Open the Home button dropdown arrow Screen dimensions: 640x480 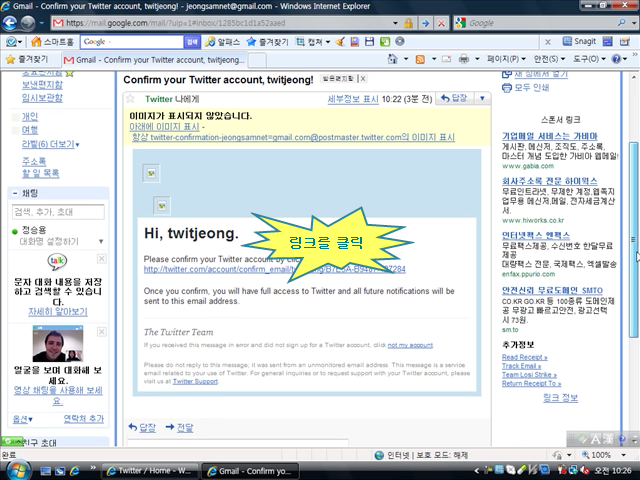coord(406,59)
